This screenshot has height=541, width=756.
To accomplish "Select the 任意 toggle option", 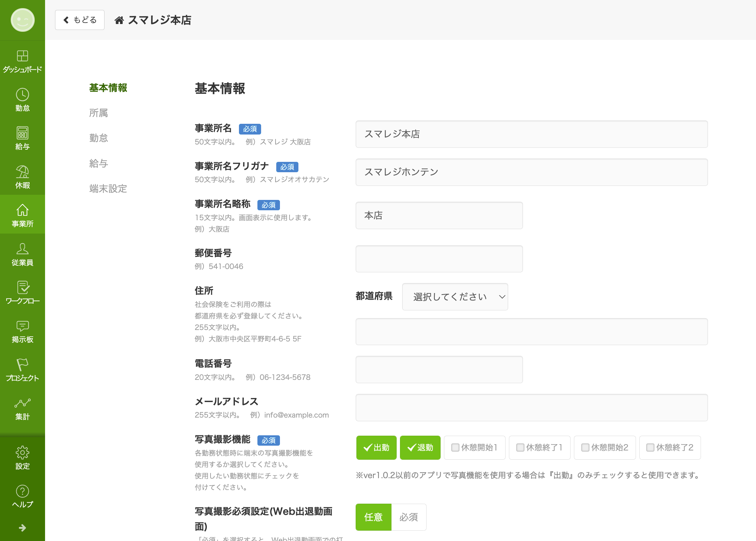I will (373, 517).
